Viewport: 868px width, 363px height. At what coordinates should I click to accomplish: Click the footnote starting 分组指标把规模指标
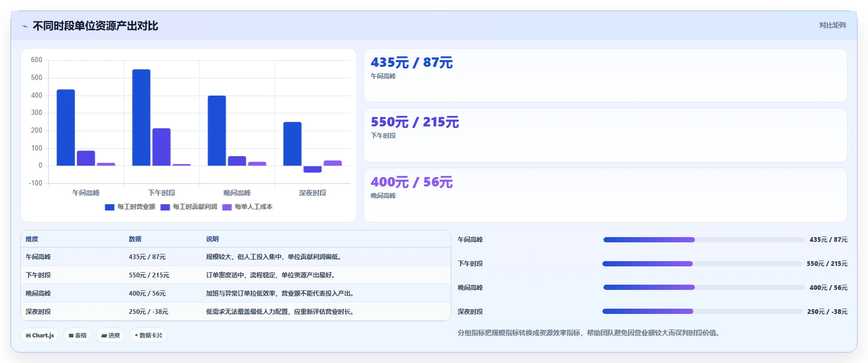click(588, 333)
